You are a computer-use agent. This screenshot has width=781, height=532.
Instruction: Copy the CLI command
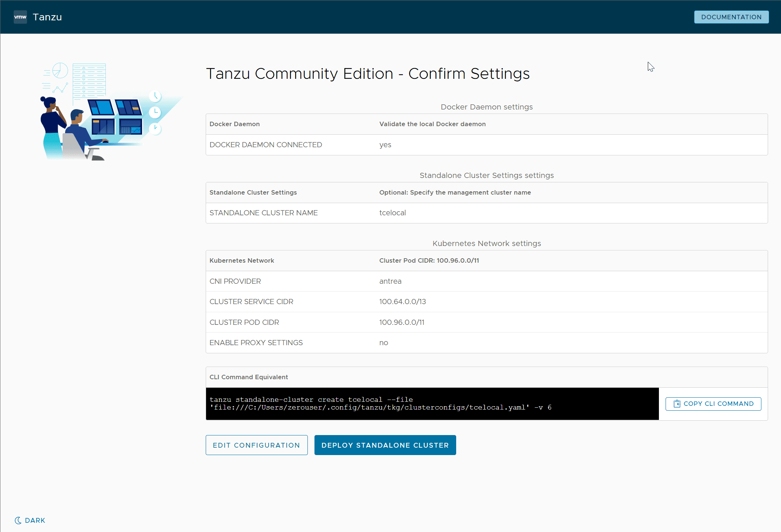pyautogui.click(x=713, y=404)
